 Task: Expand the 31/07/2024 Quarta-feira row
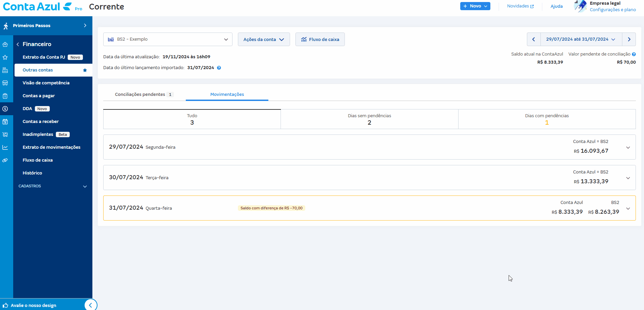coord(628,208)
